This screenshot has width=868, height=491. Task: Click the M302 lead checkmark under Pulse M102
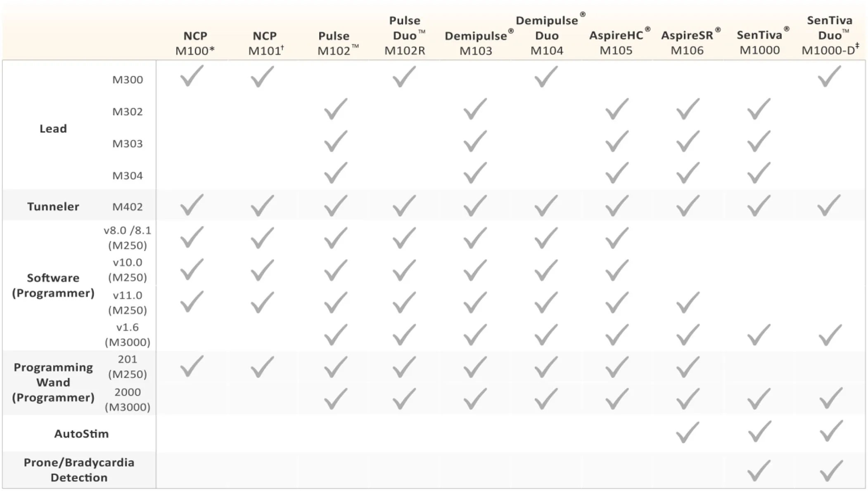pos(335,109)
